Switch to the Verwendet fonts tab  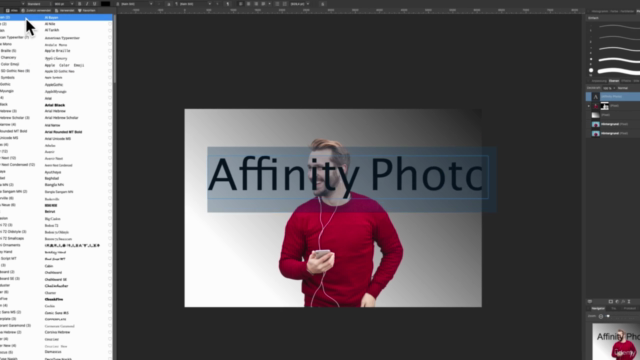pos(65,11)
